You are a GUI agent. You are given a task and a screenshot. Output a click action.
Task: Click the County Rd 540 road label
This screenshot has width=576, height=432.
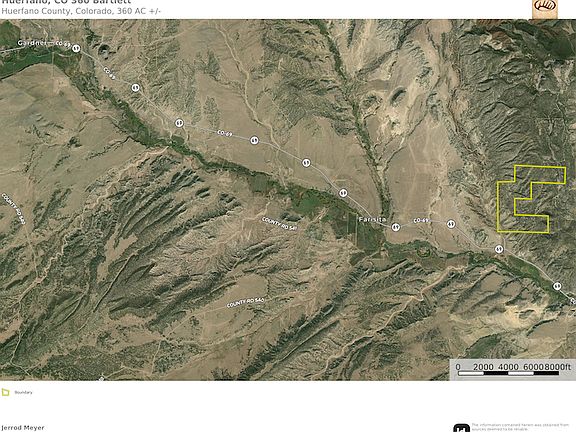(245, 303)
